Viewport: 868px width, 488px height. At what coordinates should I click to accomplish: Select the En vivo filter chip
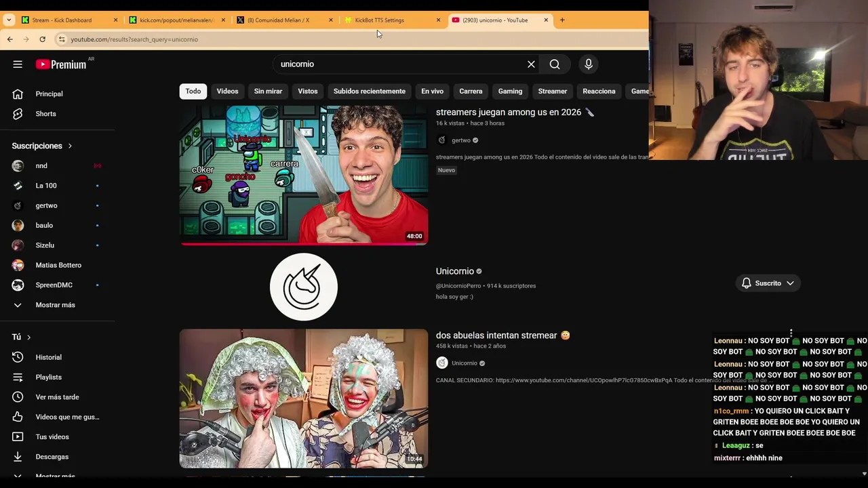pos(432,91)
